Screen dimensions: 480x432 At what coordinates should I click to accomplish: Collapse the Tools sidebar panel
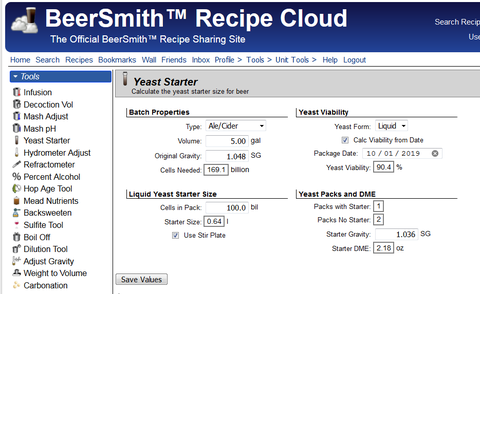[x=60, y=77]
